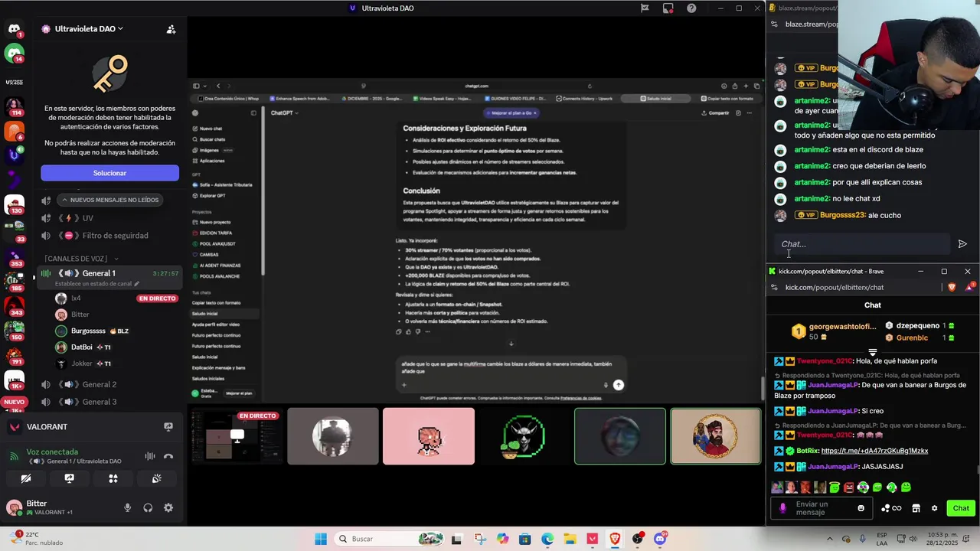Click Discord server icon with 114 badge
Screen dimensions: 980x551
[x=14, y=106]
